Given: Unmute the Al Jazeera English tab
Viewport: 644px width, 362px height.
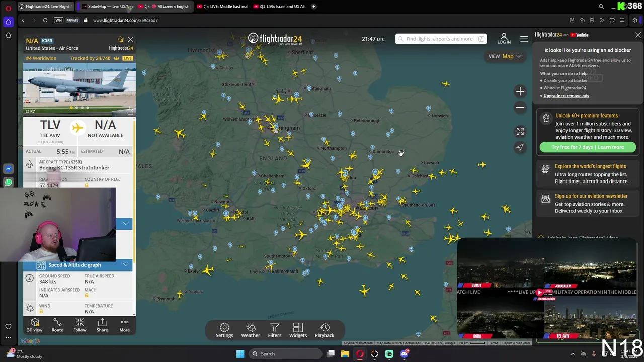Looking at the screenshot, I should [x=147, y=7].
